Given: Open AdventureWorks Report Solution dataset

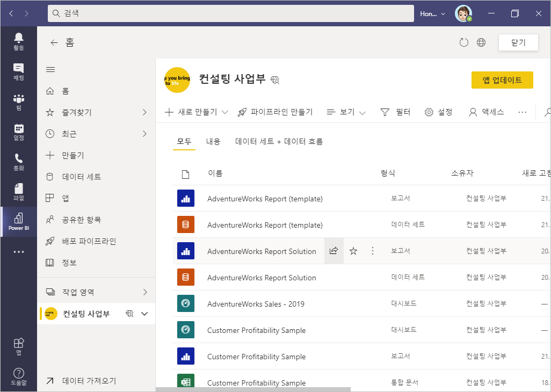Looking at the screenshot, I should click(262, 278).
